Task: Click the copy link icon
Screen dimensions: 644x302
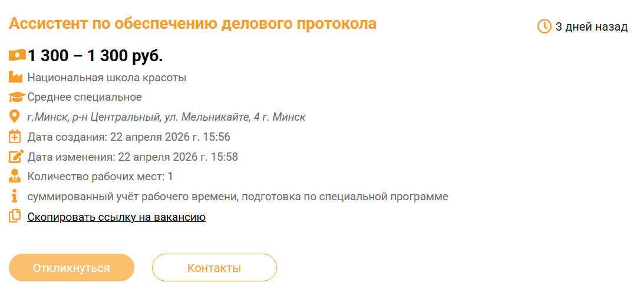Action: 15,217
